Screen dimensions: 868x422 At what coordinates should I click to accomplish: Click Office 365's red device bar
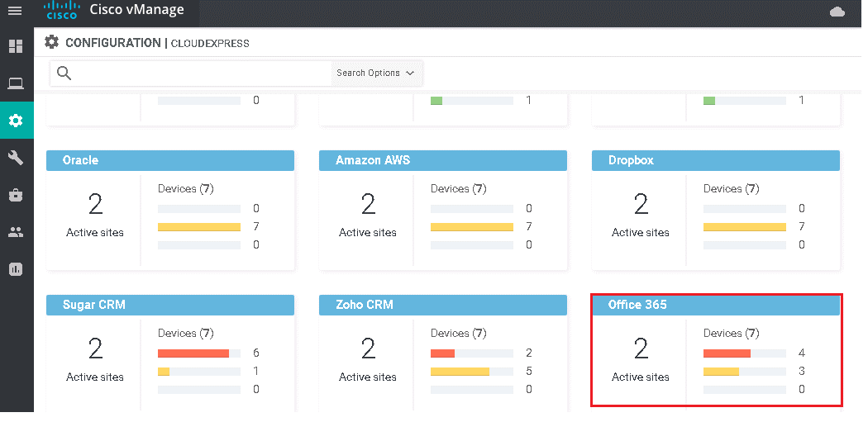[x=727, y=353]
